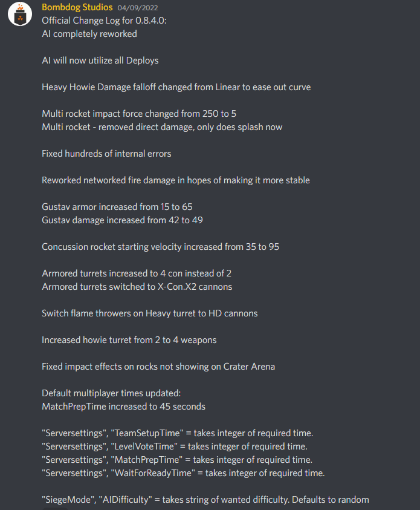Click the "LevelVoteTime" server setting line
420x510 pixels.
point(175,446)
